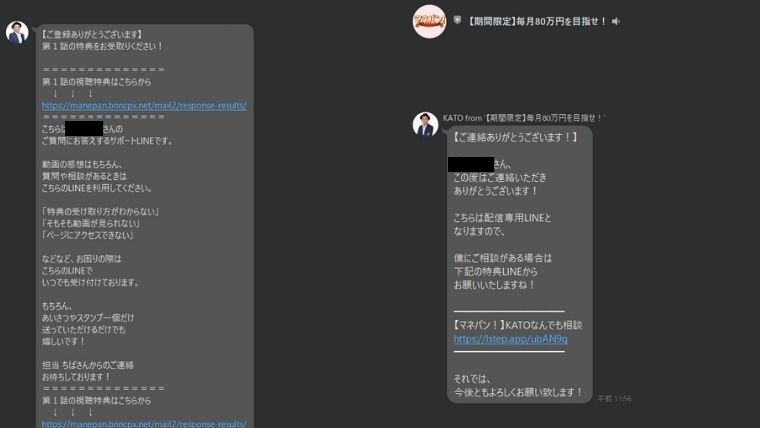
Task: Click the sender avatar of the left chat
Action: (17, 32)
